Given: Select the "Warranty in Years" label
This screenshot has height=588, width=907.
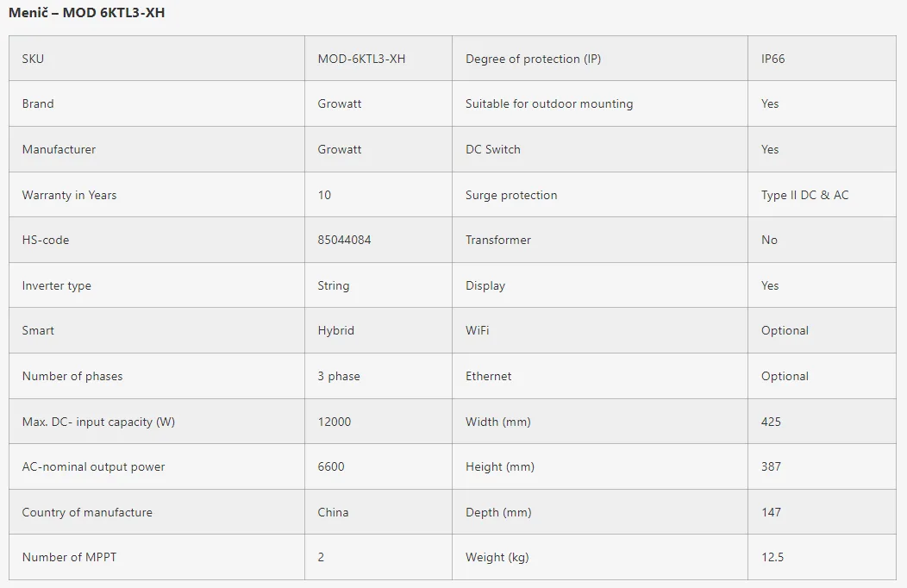Looking at the screenshot, I should click(69, 195).
